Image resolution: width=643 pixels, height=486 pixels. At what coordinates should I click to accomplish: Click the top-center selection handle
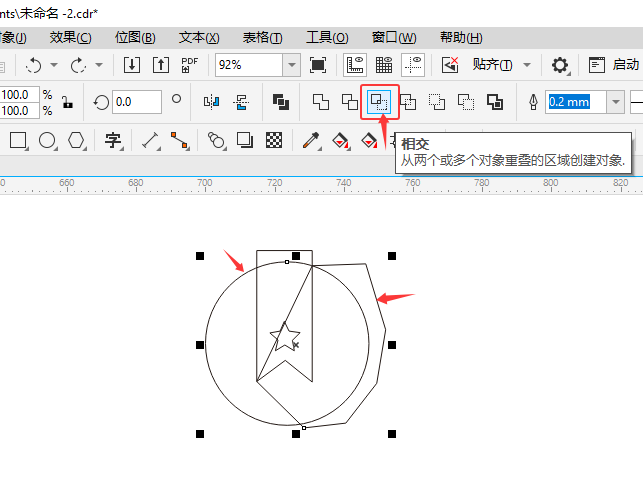coord(296,256)
